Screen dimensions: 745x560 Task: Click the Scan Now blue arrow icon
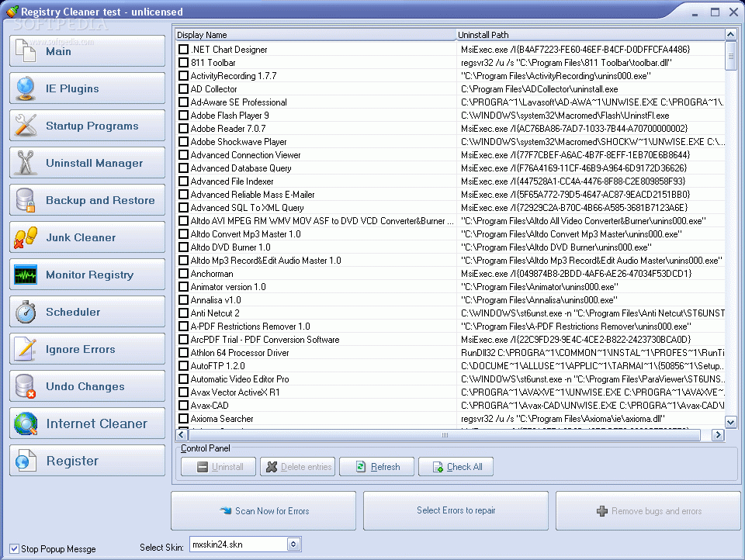click(225, 510)
